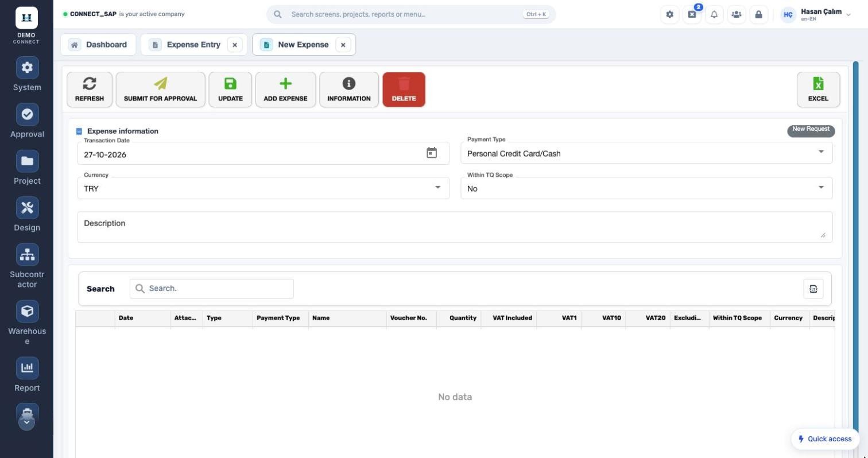868x458 pixels.
Task: Click the Add Expense button
Action: [285, 90]
